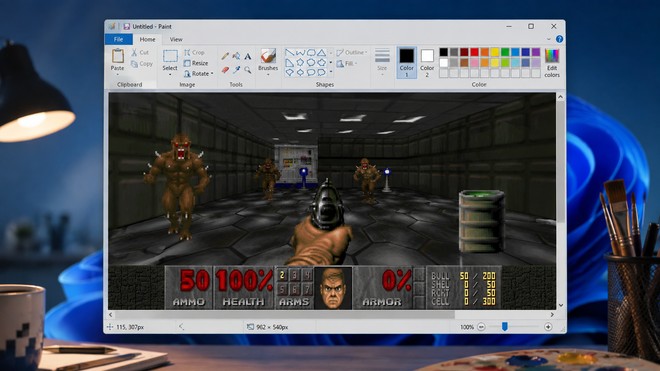660x371 pixels.
Task: Pick the black swatch in the top palette row
Action: [444, 52]
